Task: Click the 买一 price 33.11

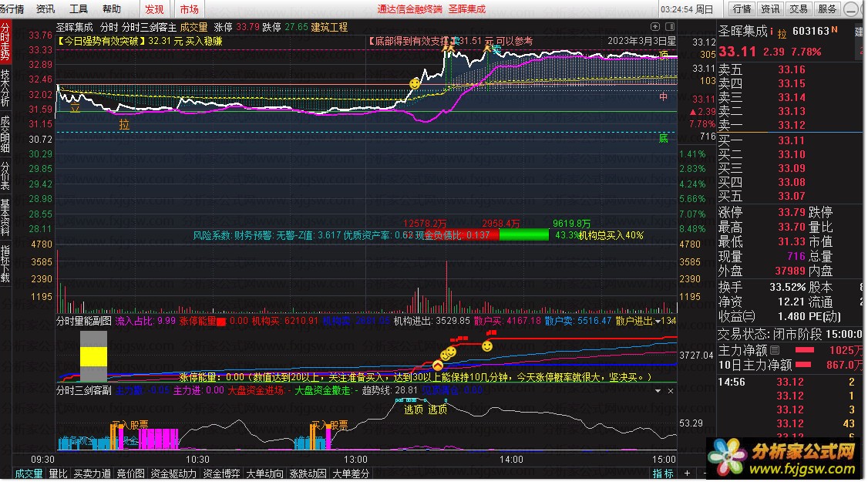Action: pyautogui.click(x=792, y=140)
